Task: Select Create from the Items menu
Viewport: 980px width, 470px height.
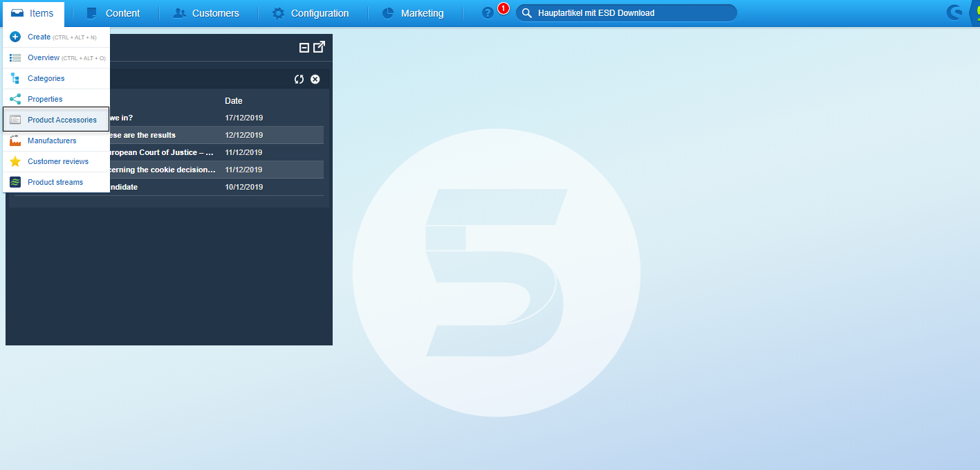Action: 56,37
